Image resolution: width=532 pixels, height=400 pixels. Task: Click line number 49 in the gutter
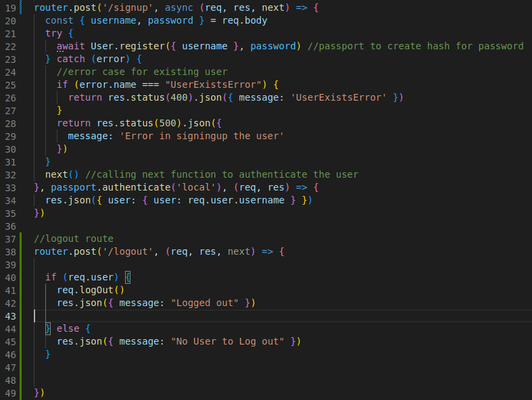pos(11,393)
